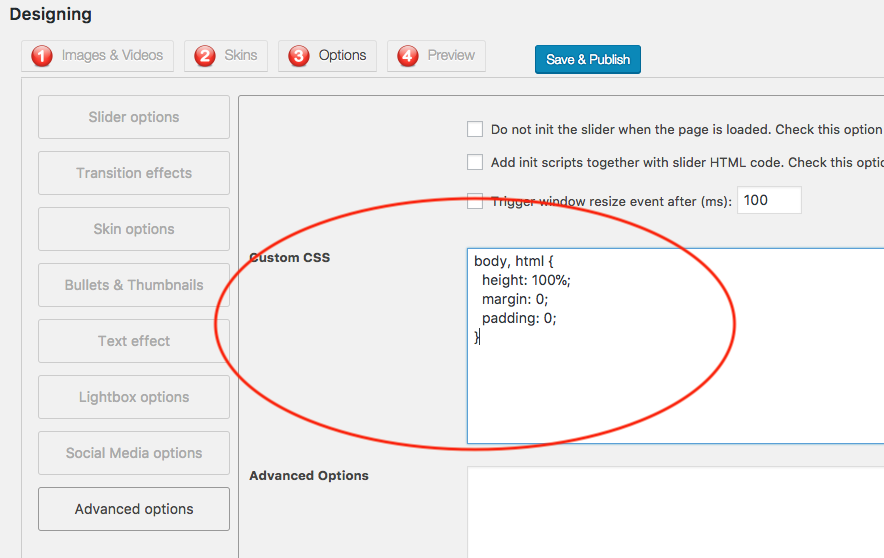The height and width of the screenshot is (558, 884).
Task: Click the resize event milliseconds input field
Action: 768,200
